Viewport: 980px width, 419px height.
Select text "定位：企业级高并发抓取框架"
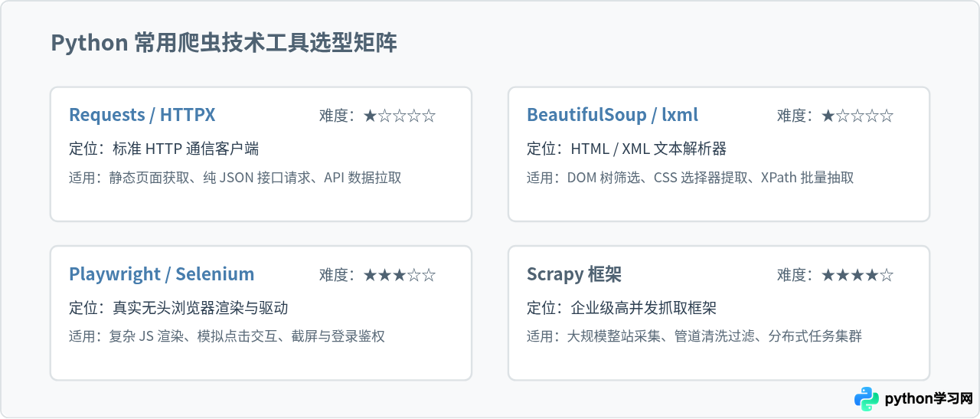pyautogui.click(x=622, y=308)
